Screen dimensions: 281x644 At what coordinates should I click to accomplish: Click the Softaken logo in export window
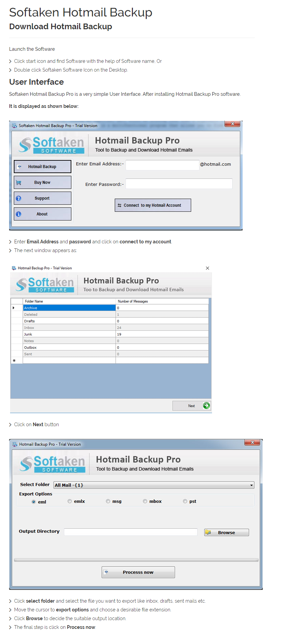click(52, 464)
